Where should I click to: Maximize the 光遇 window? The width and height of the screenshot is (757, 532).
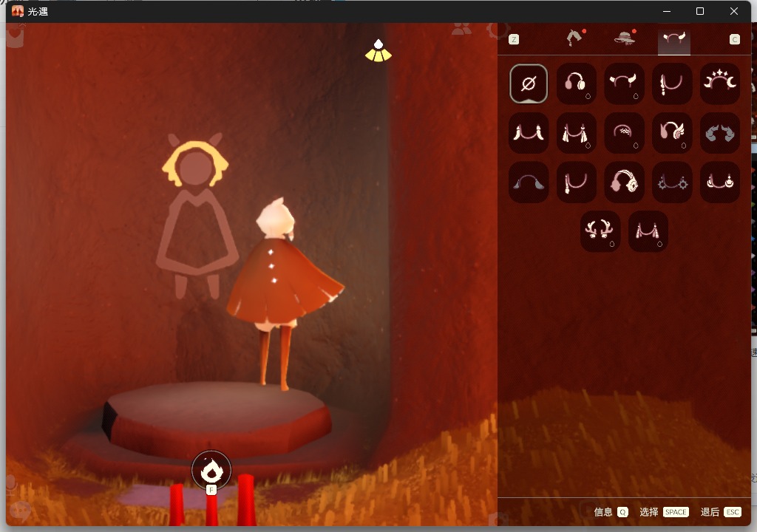[700, 11]
